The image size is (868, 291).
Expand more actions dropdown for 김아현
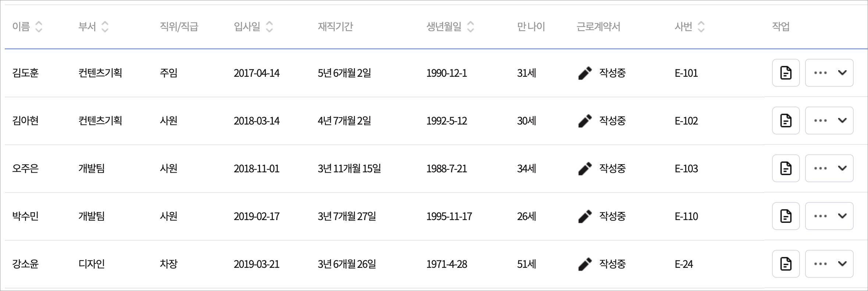click(x=829, y=121)
